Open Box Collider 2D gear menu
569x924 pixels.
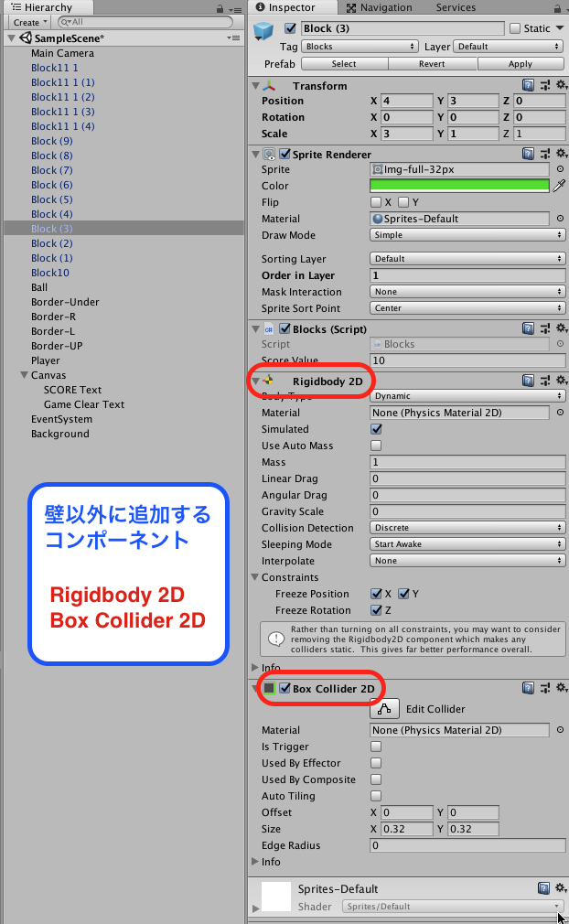coord(561,688)
